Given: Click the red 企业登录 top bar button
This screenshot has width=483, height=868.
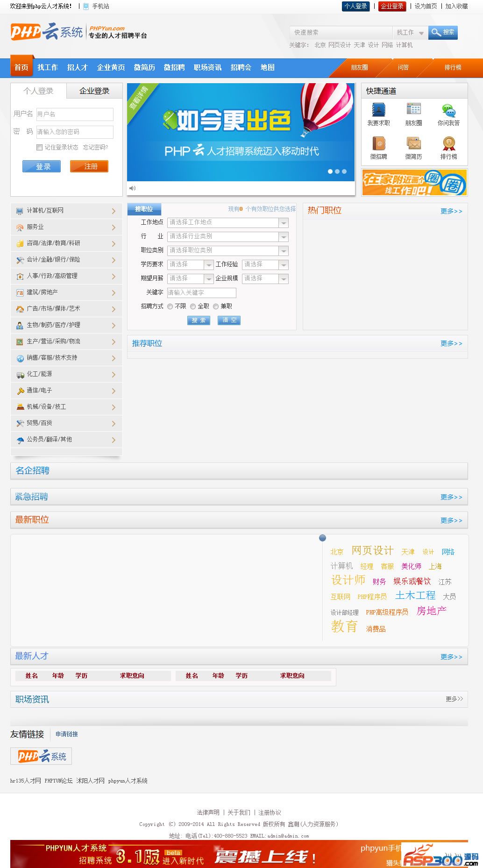Looking at the screenshot, I should [x=392, y=6].
